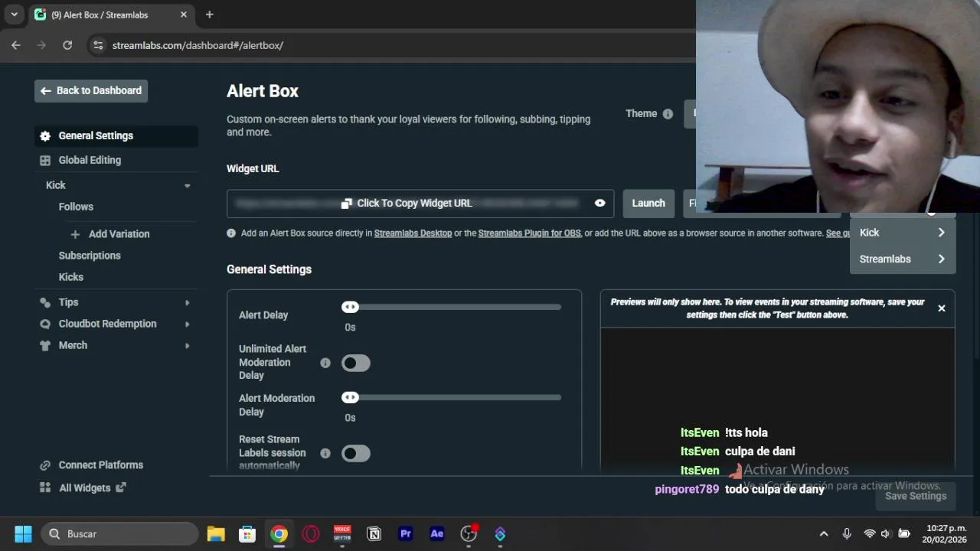Expand the Cloudbot Redemption arrow
Image resolution: width=980 pixels, height=551 pixels.
point(187,324)
